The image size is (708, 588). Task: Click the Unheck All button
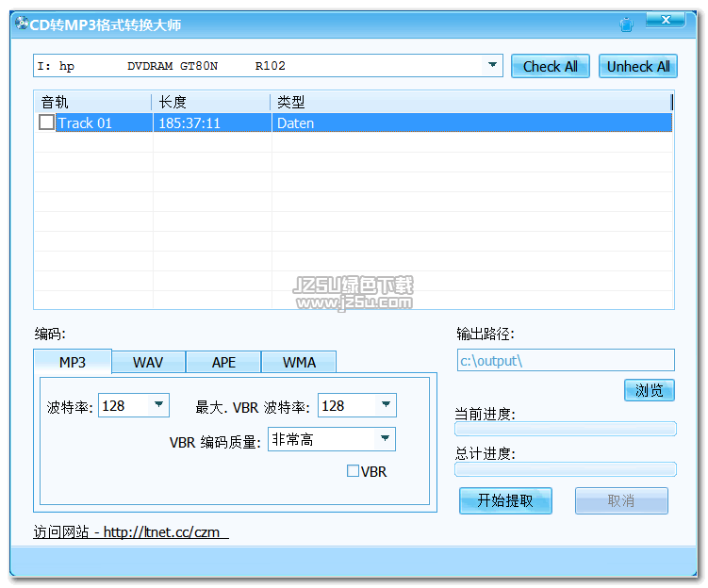(637, 66)
